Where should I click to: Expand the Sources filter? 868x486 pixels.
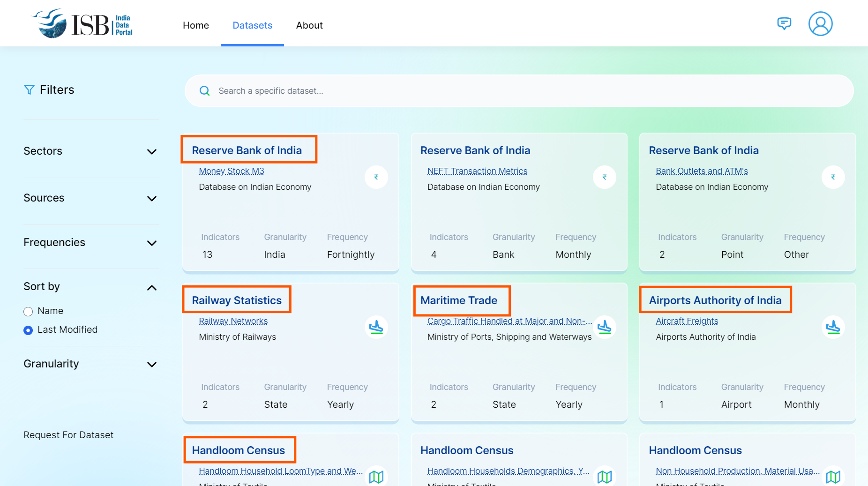[151, 198]
